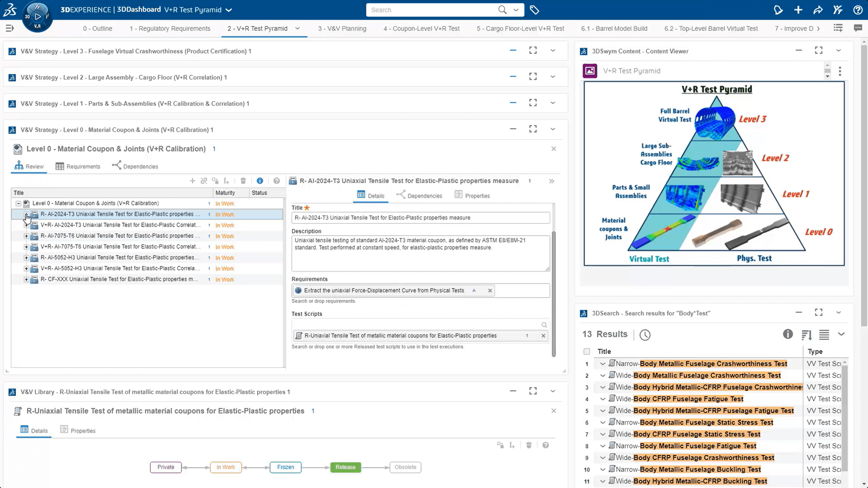Open the chat comments icon
The height and width of the screenshot is (488, 868).
pyautogui.click(x=858, y=28)
